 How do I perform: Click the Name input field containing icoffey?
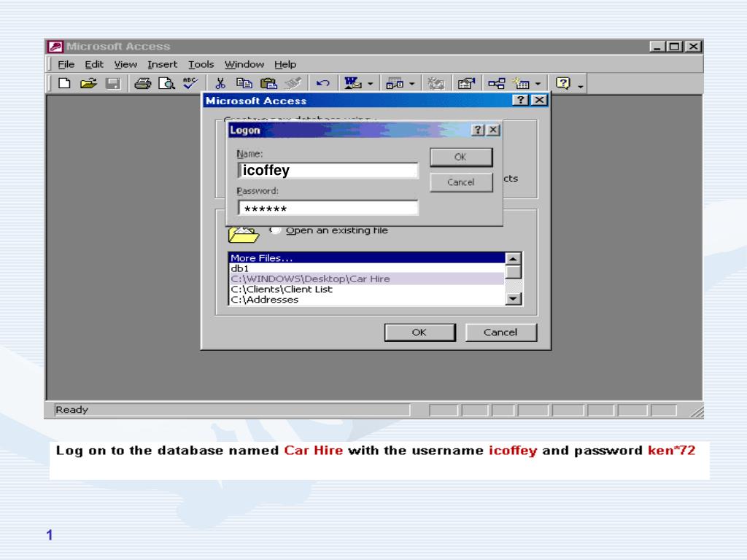[328, 171]
